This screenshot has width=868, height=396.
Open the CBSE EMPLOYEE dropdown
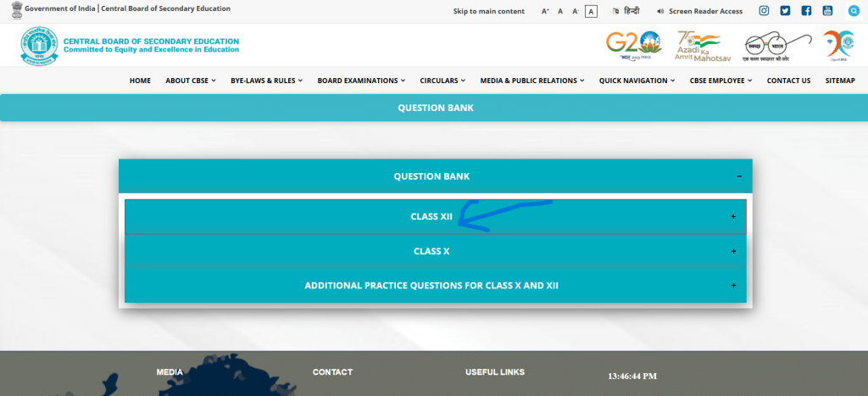click(721, 81)
